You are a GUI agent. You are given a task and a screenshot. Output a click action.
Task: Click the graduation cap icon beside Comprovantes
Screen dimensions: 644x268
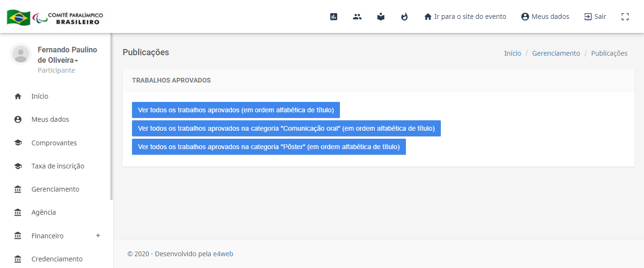[18, 143]
